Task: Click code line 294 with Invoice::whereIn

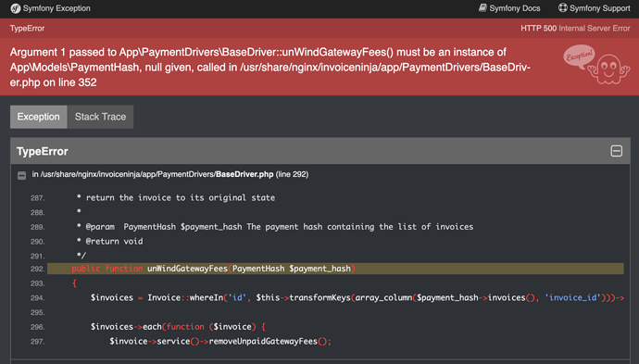Action: click(x=357, y=297)
